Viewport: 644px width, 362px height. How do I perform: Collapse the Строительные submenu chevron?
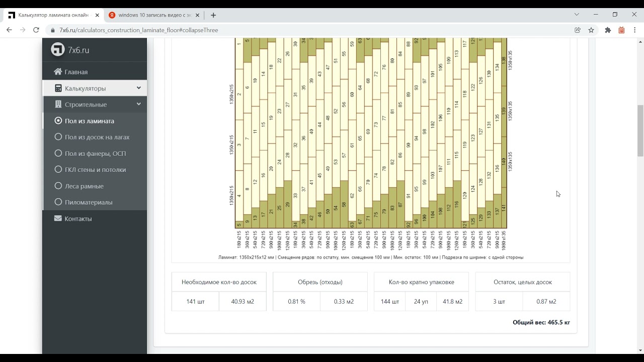(x=138, y=104)
